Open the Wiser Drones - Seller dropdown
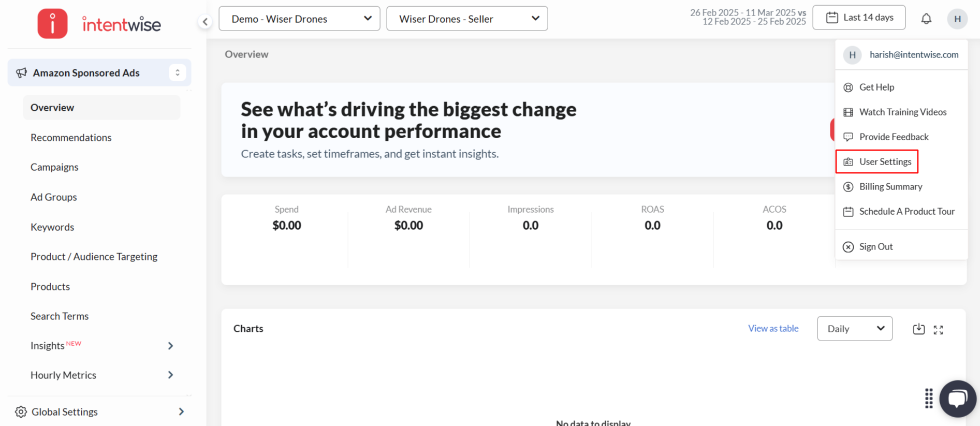 click(x=467, y=19)
